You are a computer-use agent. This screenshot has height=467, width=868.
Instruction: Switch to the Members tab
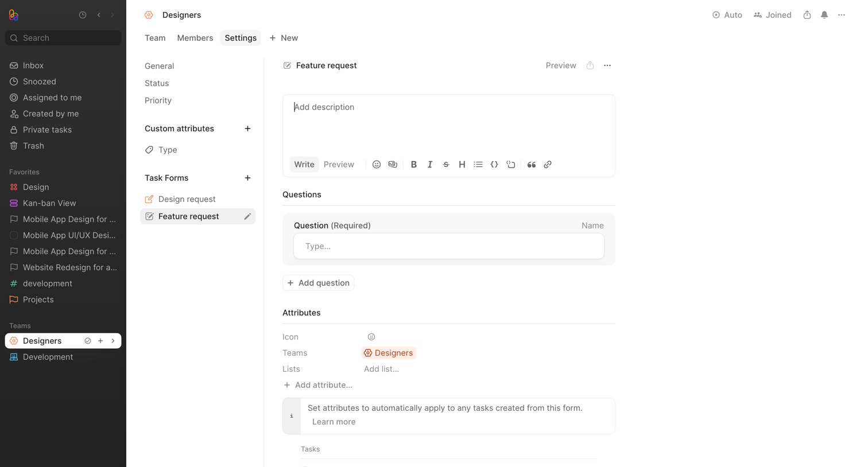tap(195, 38)
